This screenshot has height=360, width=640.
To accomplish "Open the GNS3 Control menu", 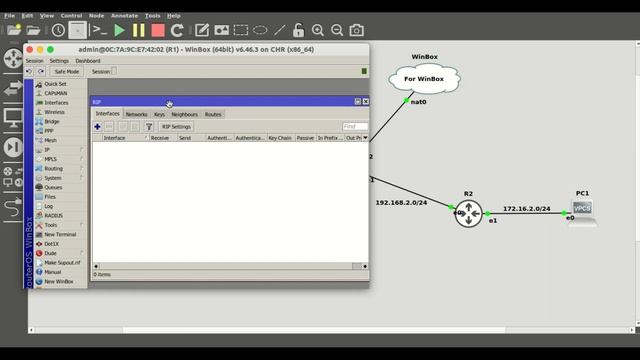I will (71, 16).
